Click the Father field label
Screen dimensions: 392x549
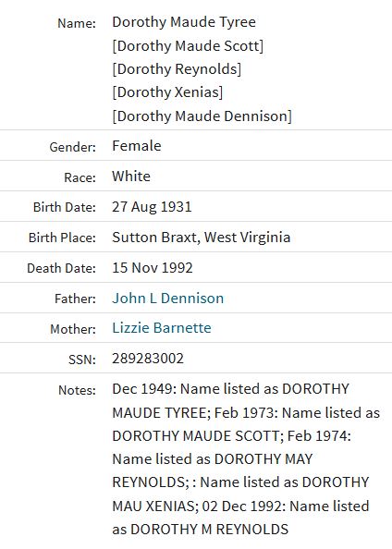point(75,299)
